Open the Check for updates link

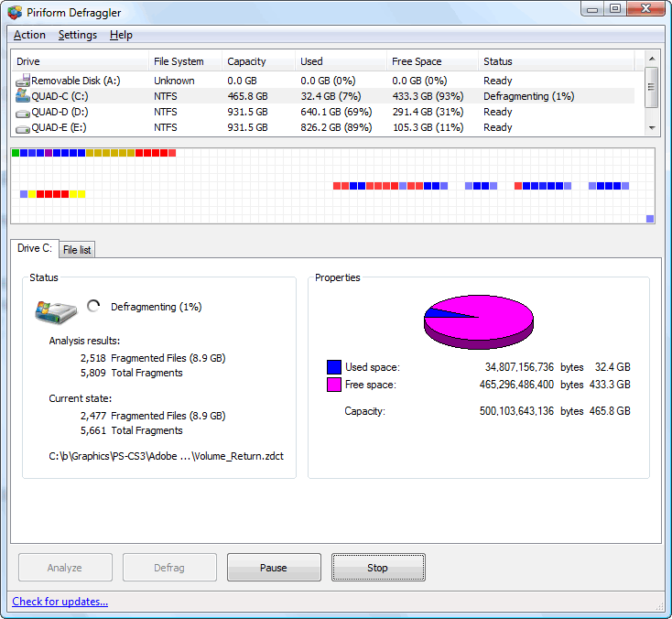tap(60, 602)
